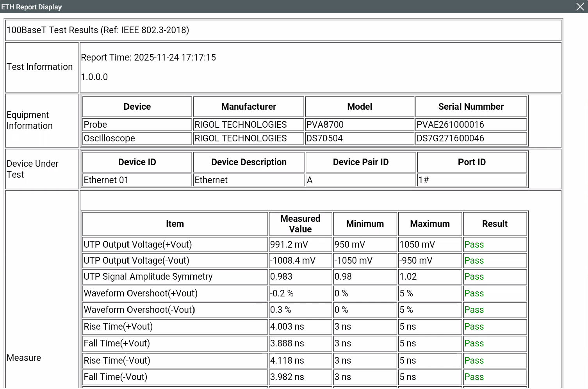Click the Measure section label

[x=24, y=358]
